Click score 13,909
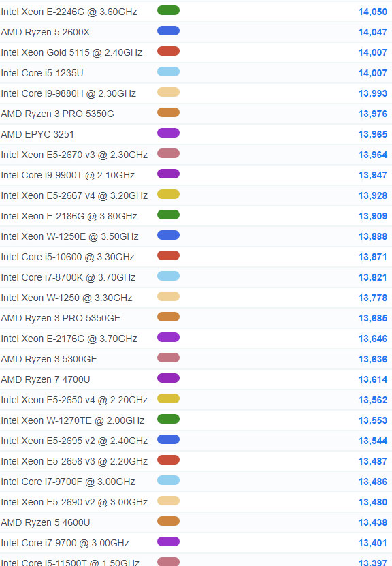Screen dimensions: 392x566 (372, 216)
